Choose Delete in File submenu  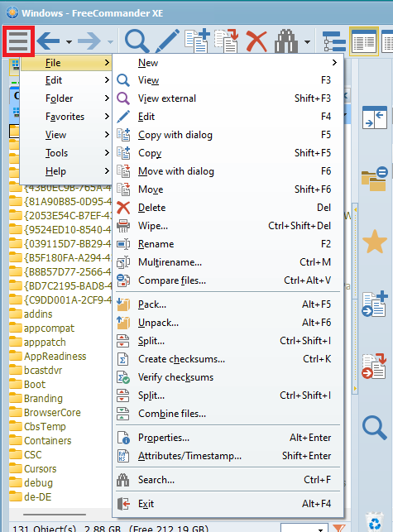coord(228,208)
